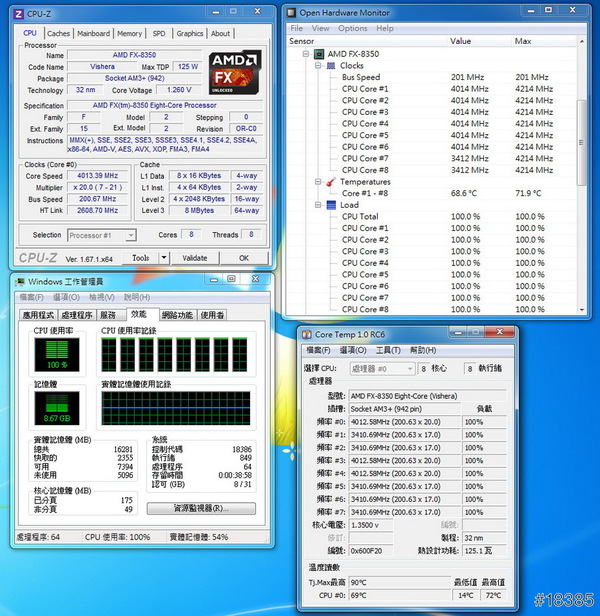Open the Options menu in Open Hardware Monitor
This screenshot has width=600, height=616.
(353, 29)
